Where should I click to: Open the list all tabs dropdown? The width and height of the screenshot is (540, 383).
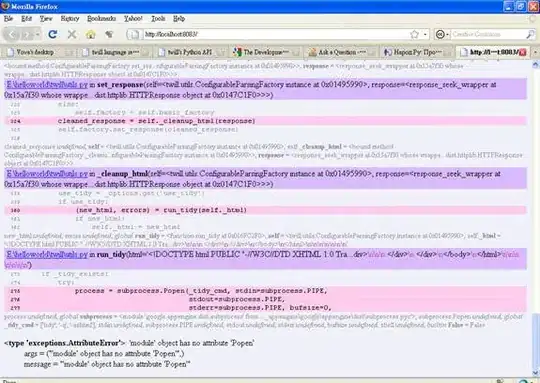(536, 52)
